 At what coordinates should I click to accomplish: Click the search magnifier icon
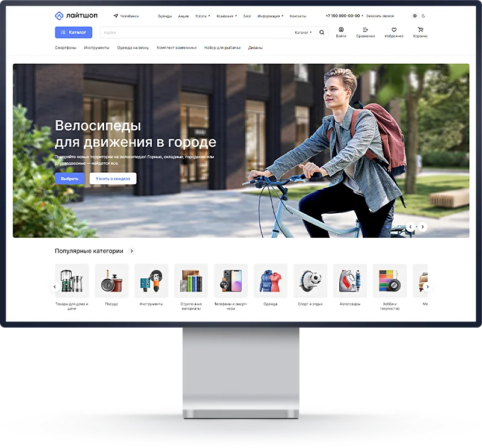click(322, 33)
